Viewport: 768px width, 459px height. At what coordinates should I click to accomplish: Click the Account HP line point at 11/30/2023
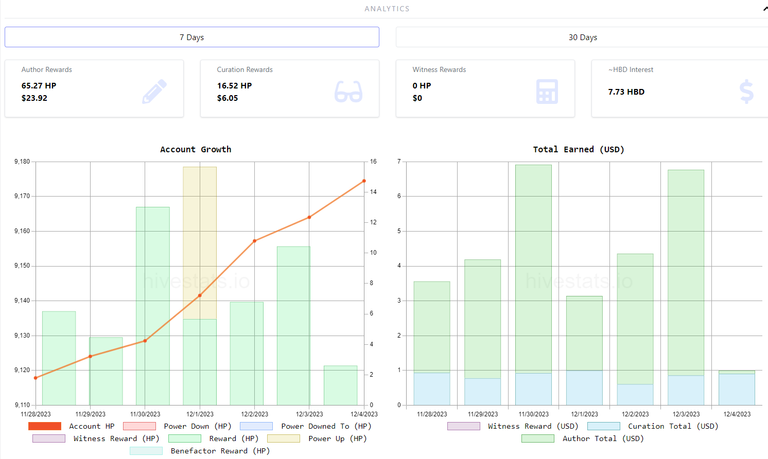click(145, 341)
